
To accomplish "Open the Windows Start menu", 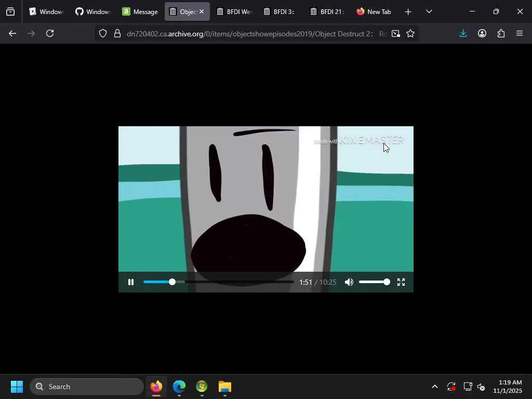I will (x=17, y=387).
